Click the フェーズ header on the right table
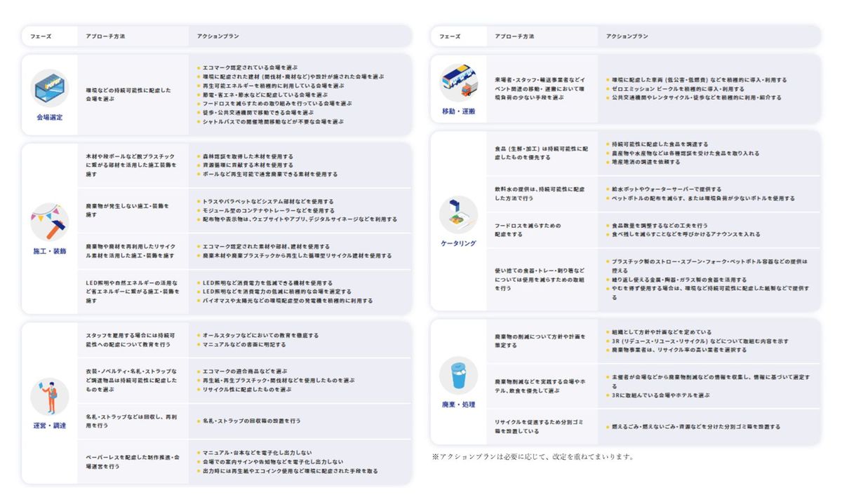The height and width of the screenshot is (504, 842). click(x=448, y=35)
